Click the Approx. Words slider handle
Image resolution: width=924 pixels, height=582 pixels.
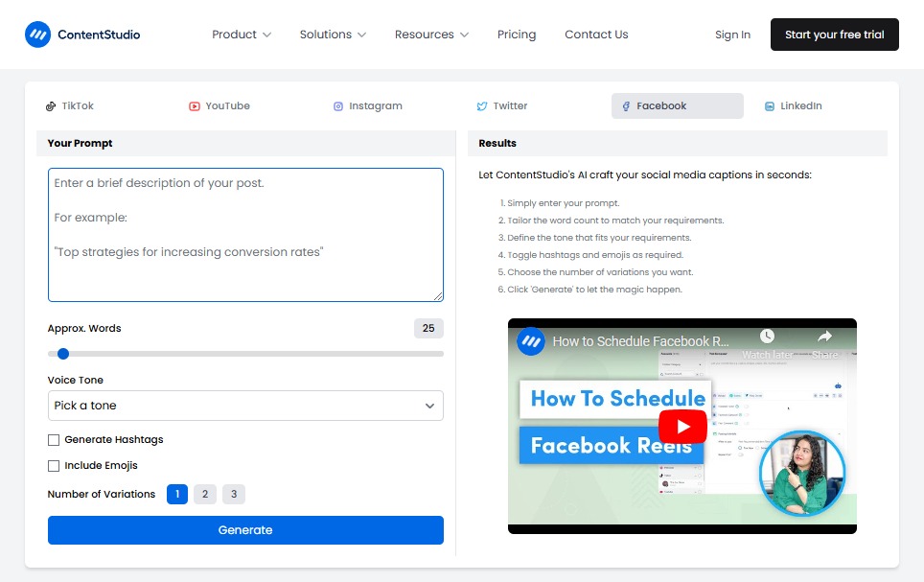point(63,354)
